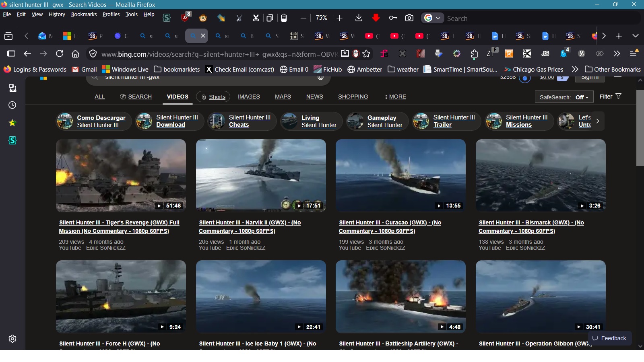
Task: Click the reload page icon
Action: click(60, 53)
